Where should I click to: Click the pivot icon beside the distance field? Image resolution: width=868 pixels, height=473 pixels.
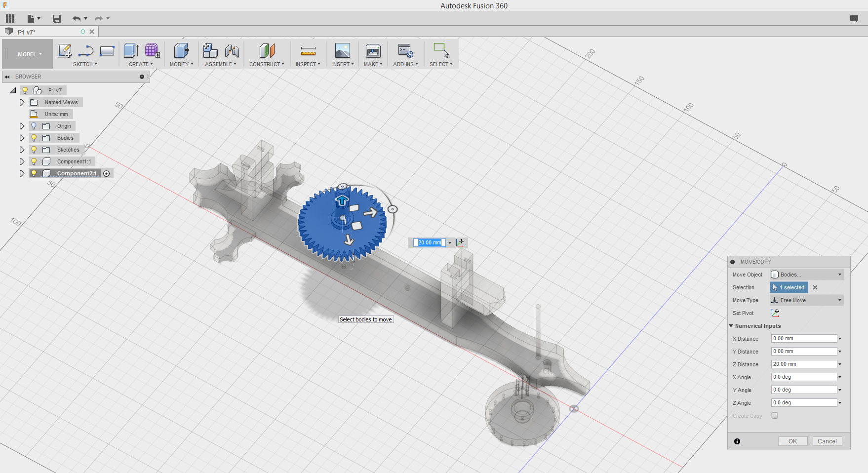[x=460, y=242]
